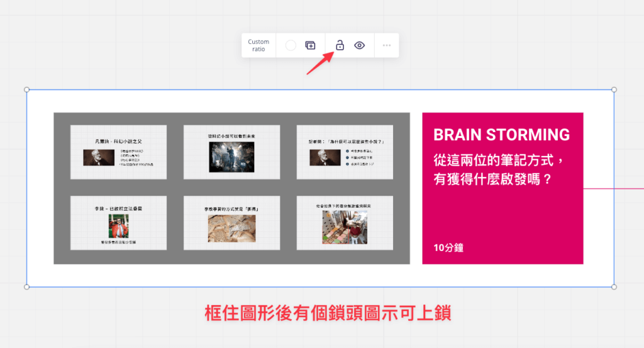Toggle the eye visibility icon for frame
644x348 pixels.
[360, 45]
